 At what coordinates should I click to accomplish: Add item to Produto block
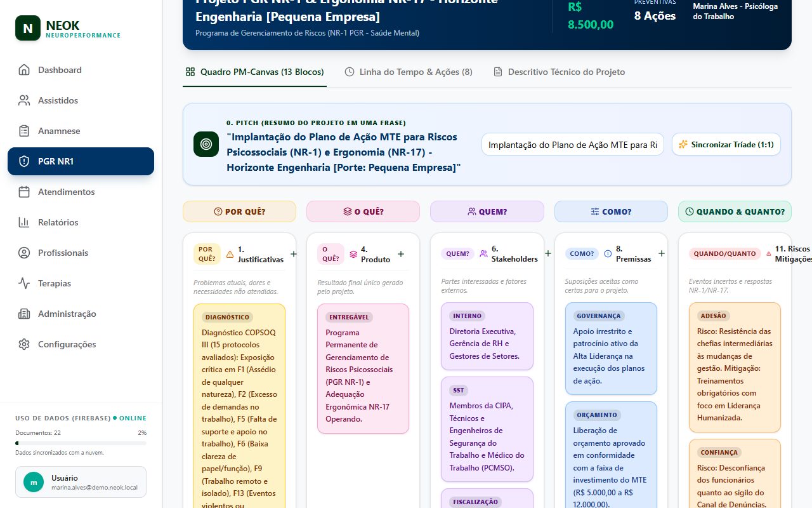400,254
